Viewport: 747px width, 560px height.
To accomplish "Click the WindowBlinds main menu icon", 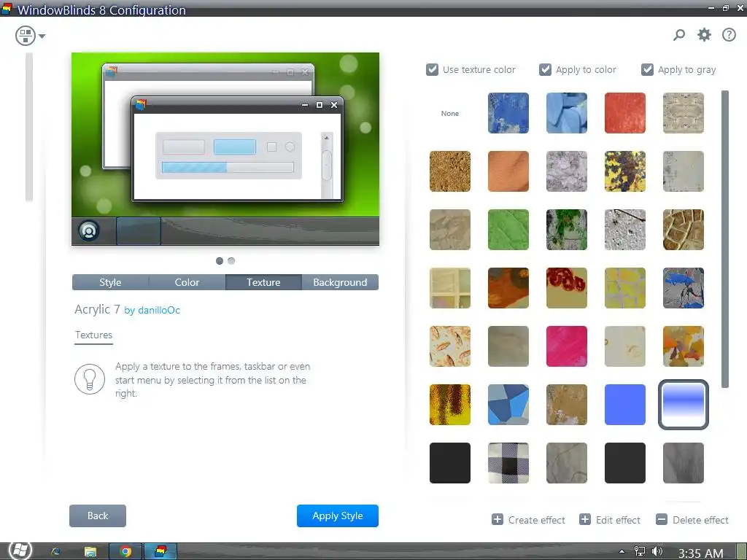I will 26,36.
